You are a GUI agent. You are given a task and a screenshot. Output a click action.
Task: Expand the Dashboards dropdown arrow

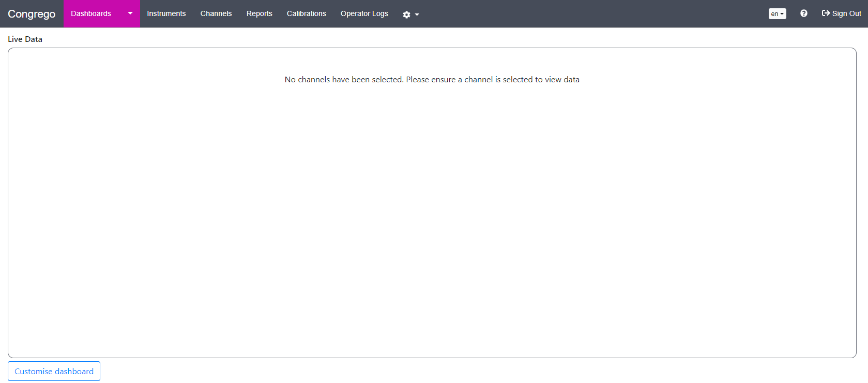pyautogui.click(x=130, y=13)
